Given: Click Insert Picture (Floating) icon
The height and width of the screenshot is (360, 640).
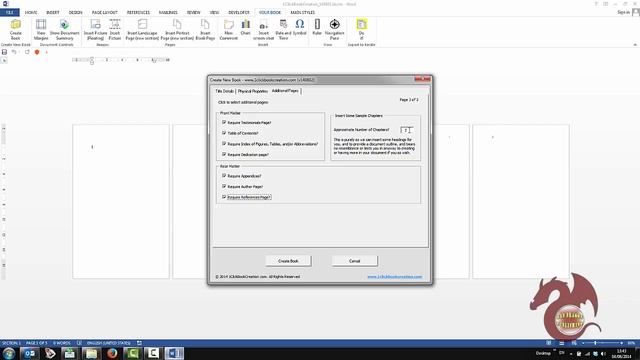Looking at the screenshot, I should [x=95, y=29].
